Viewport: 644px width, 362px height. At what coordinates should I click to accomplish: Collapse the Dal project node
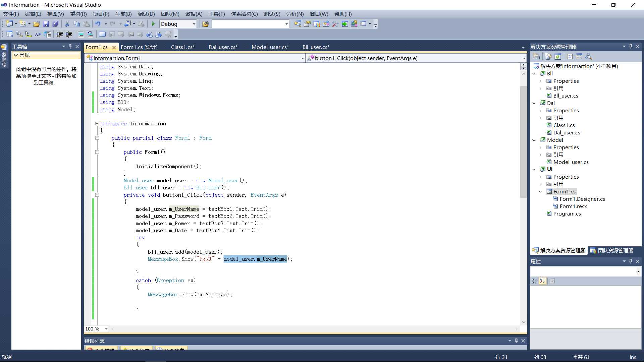tap(534, 103)
